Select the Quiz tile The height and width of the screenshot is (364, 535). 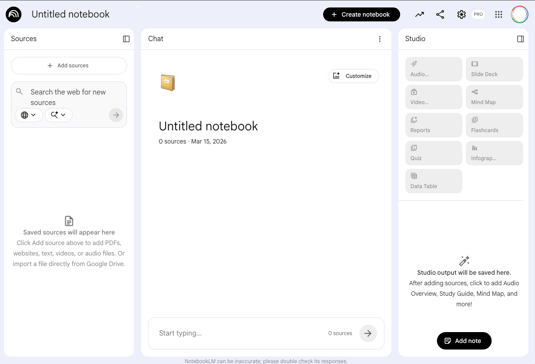(x=434, y=153)
